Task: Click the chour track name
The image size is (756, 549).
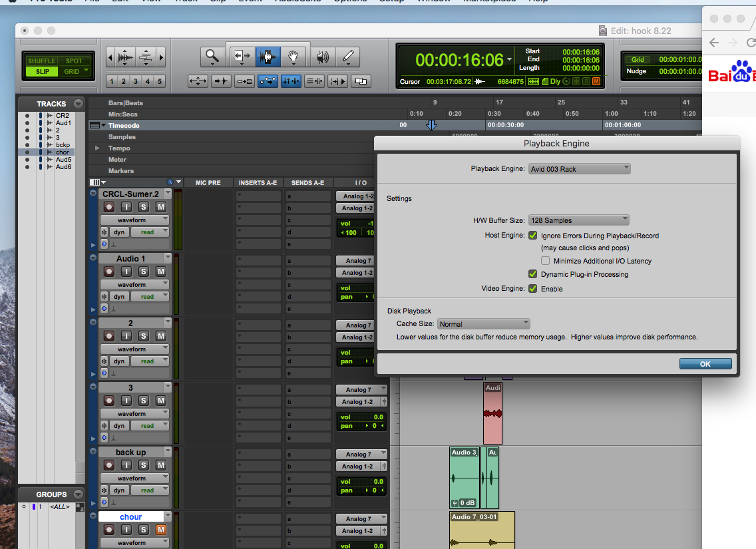Action: 131,516
